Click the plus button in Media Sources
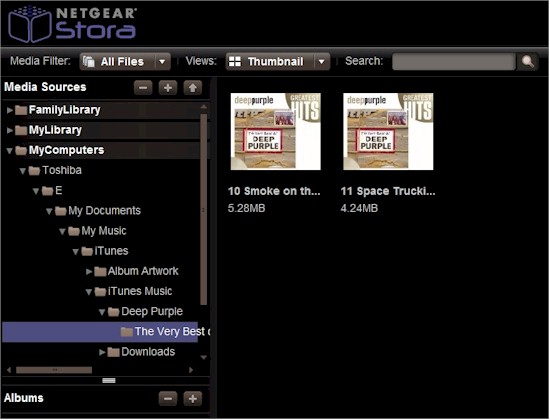This screenshot has width=550, height=420. (168, 87)
